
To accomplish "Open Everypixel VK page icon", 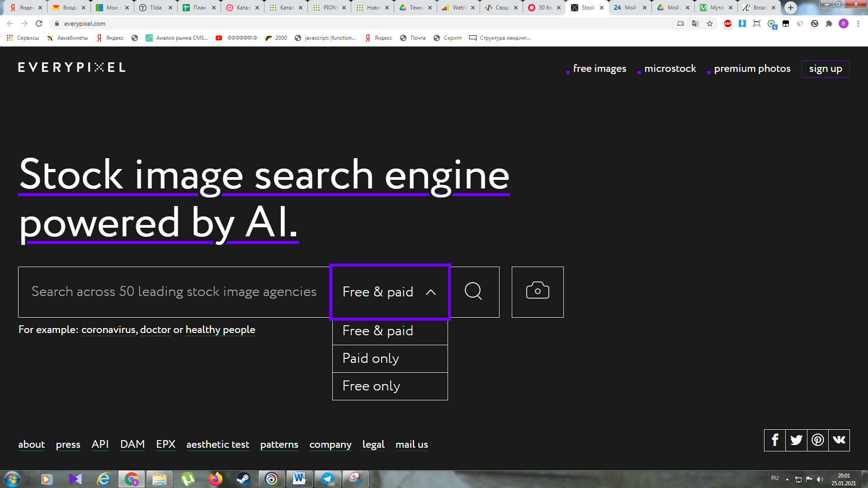I will click(x=839, y=440).
